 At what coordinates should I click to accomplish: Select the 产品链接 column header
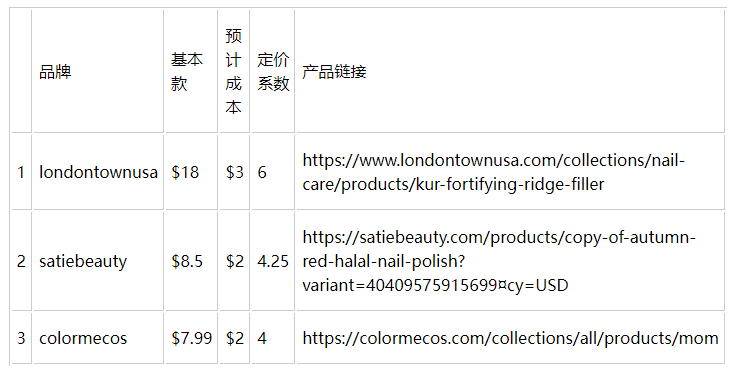click(334, 72)
